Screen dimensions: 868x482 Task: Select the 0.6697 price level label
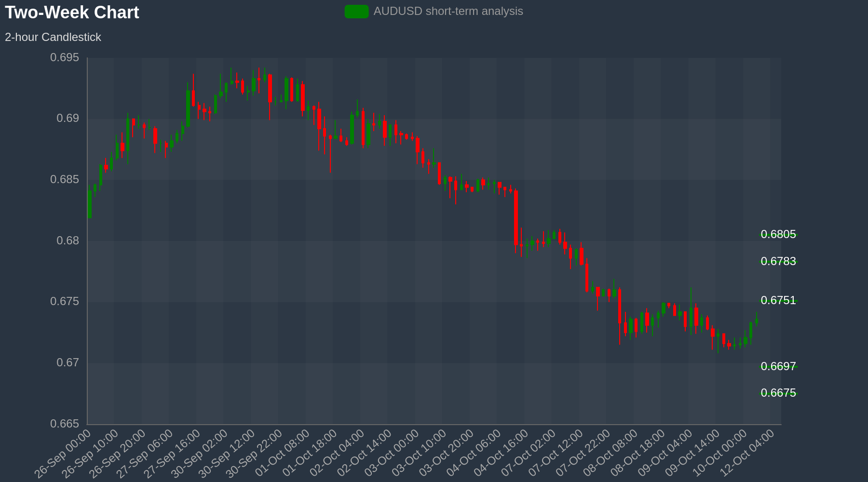pyautogui.click(x=778, y=366)
